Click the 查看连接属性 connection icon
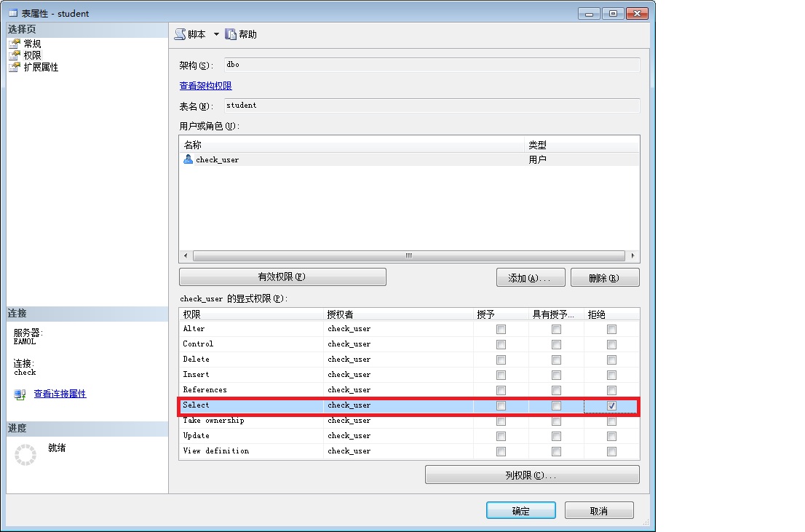The height and width of the screenshot is (532, 805). click(x=20, y=394)
